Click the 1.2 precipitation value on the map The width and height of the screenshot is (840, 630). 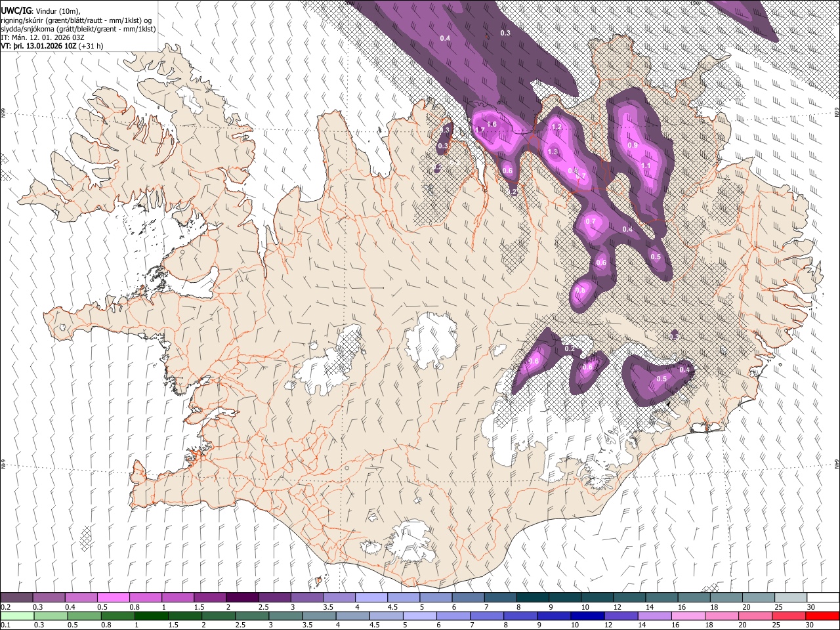556,127
